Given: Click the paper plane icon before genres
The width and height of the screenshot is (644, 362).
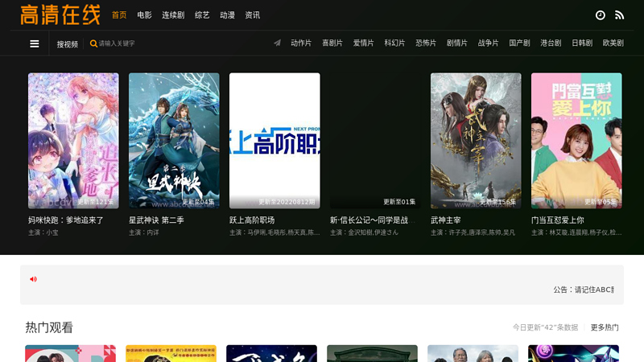Looking at the screenshot, I should click(278, 43).
